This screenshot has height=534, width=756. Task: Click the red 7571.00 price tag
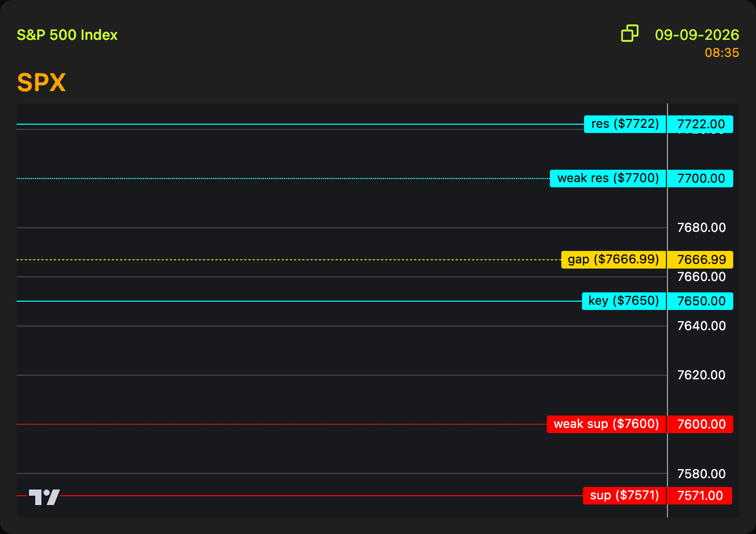(x=700, y=496)
